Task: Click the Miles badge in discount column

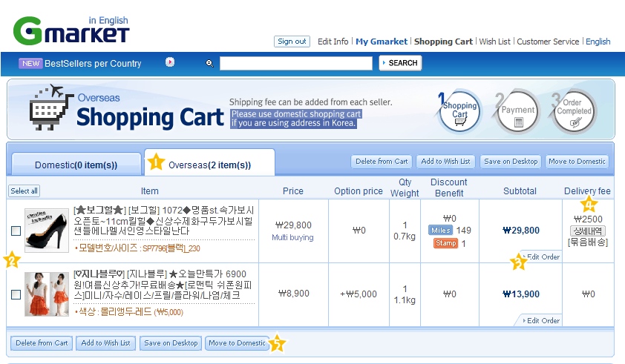Action: tap(440, 231)
